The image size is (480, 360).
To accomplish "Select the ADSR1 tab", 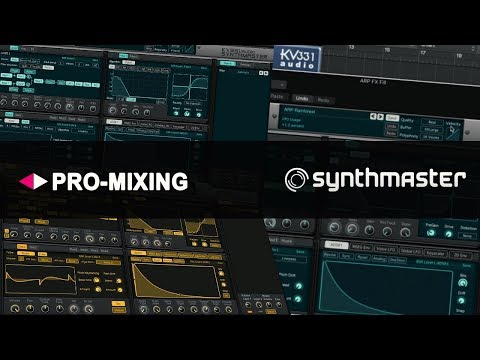I will [x=336, y=245].
